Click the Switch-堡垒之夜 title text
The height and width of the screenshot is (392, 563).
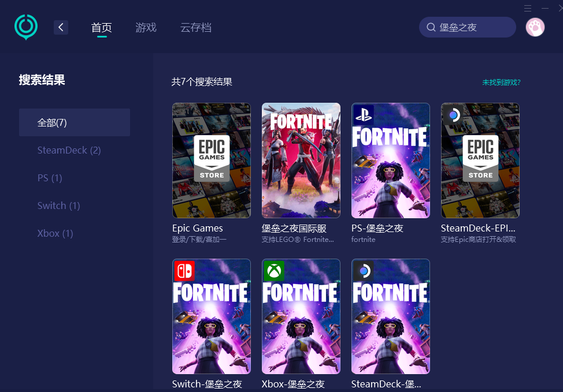tap(207, 384)
